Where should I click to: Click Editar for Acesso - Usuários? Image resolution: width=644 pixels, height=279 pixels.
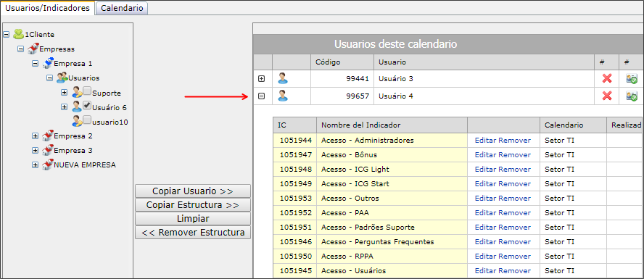[x=485, y=271]
